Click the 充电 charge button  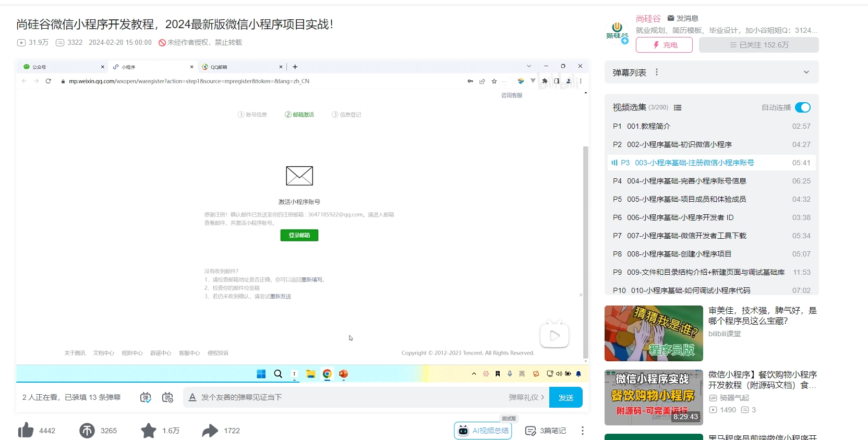pos(664,45)
